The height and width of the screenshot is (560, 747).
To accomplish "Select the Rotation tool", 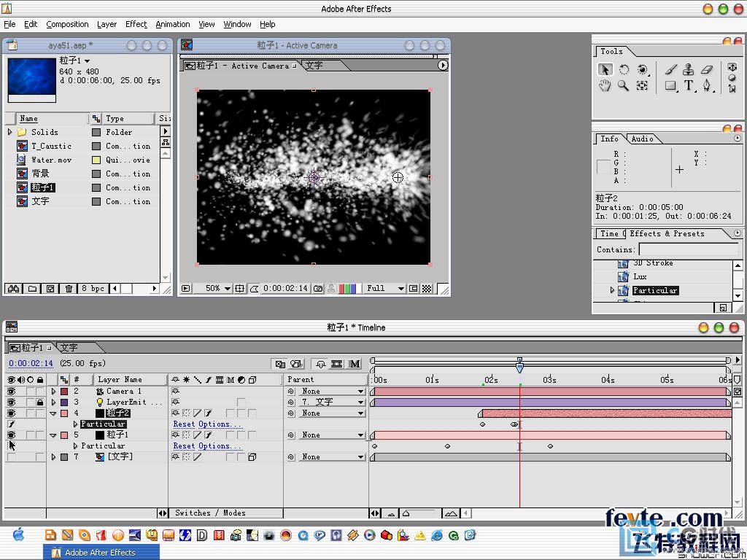I will click(624, 69).
